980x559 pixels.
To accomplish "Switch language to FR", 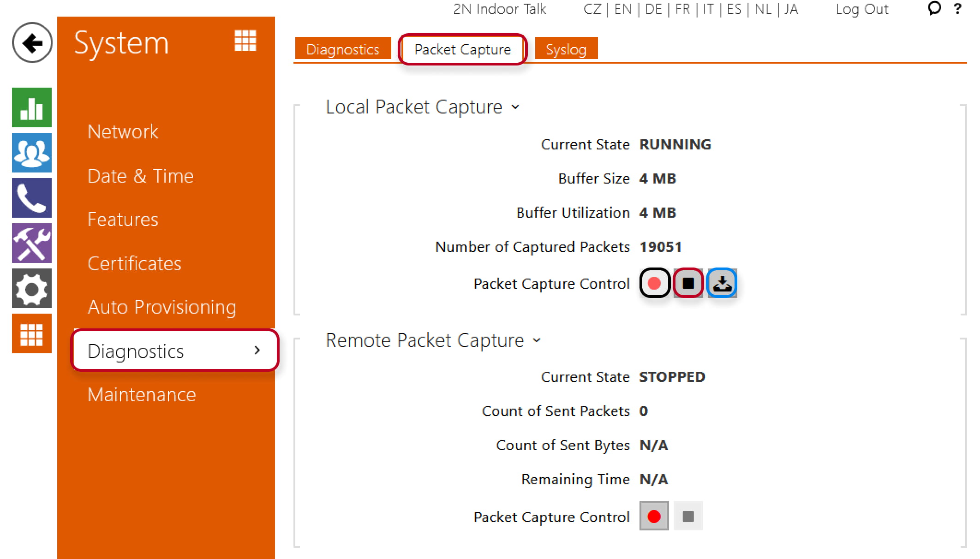I will pyautogui.click(x=683, y=9).
